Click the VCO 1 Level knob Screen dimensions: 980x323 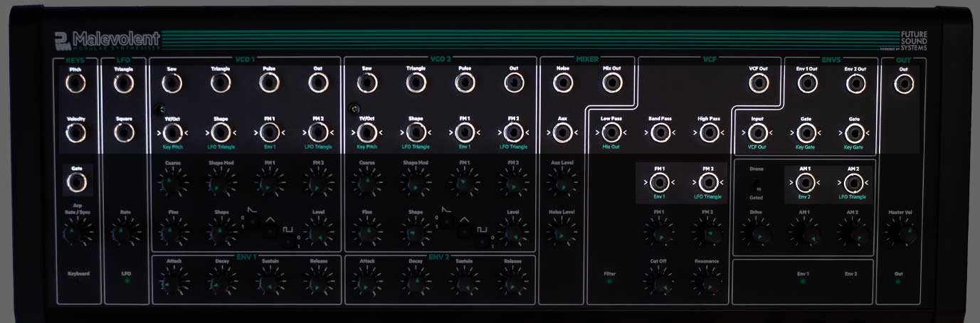[x=318, y=232]
